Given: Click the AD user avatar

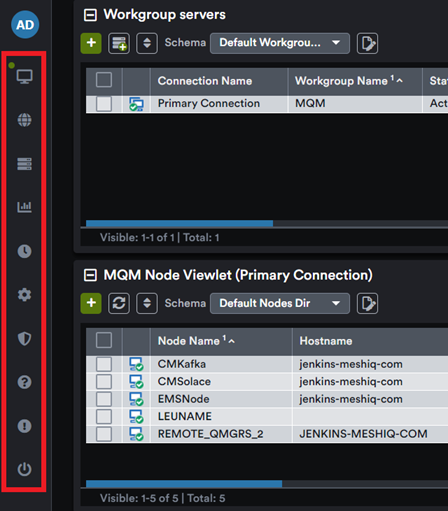Looking at the screenshot, I should 25,25.
